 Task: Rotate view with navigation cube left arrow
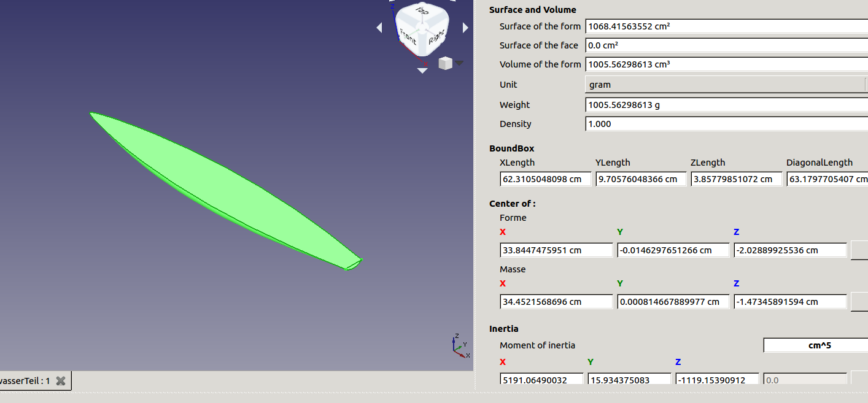(379, 28)
